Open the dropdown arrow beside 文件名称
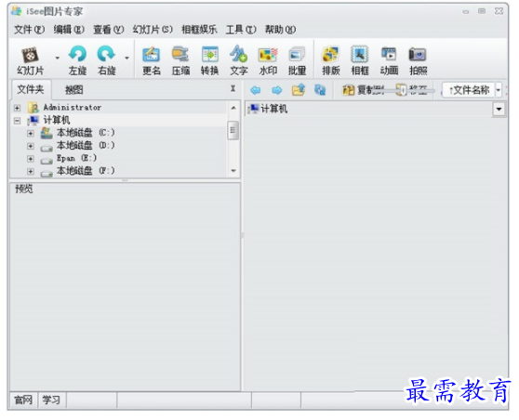 pyautogui.click(x=499, y=90)
